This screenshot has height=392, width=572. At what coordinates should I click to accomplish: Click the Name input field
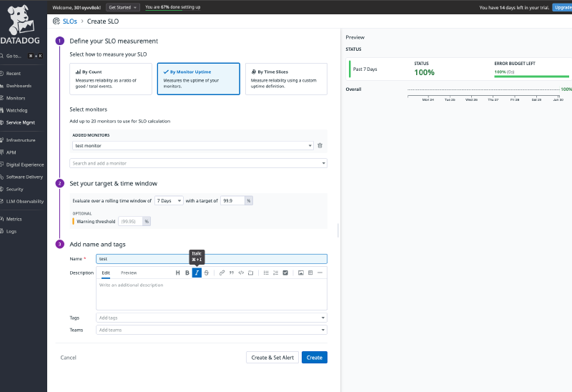[x=212, y=259]
